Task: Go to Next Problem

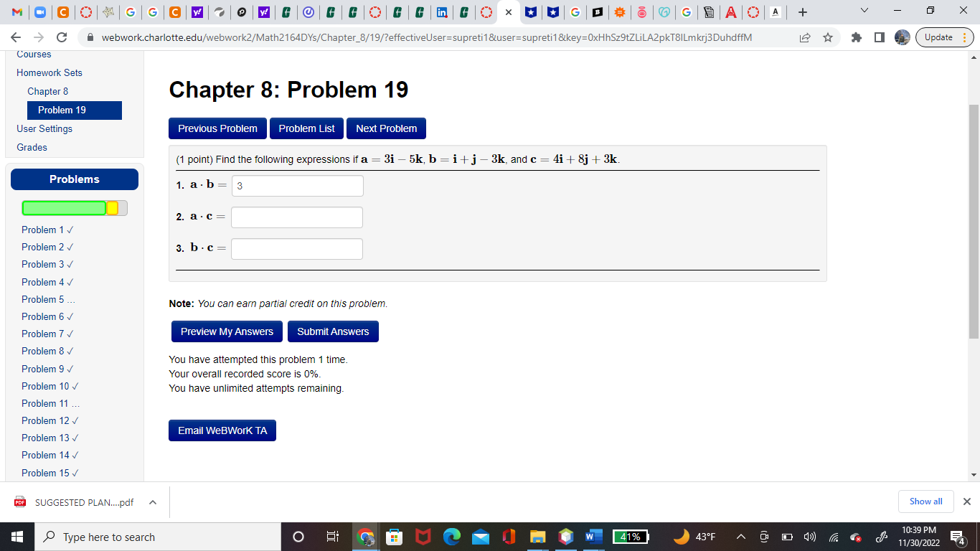Action: 386,128
